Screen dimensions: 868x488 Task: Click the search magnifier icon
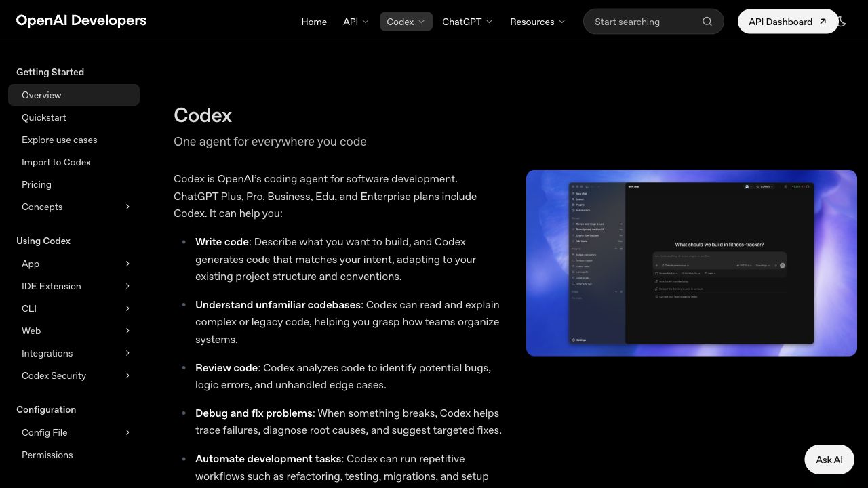click(x=707, y=22)
